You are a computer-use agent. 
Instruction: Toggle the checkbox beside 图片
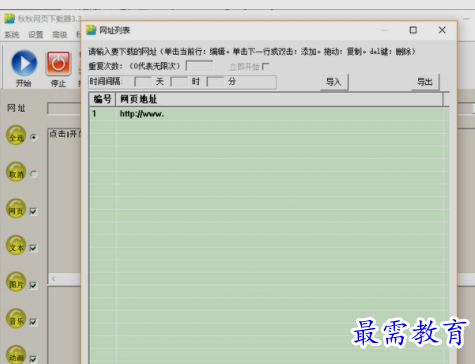(33, 285)
